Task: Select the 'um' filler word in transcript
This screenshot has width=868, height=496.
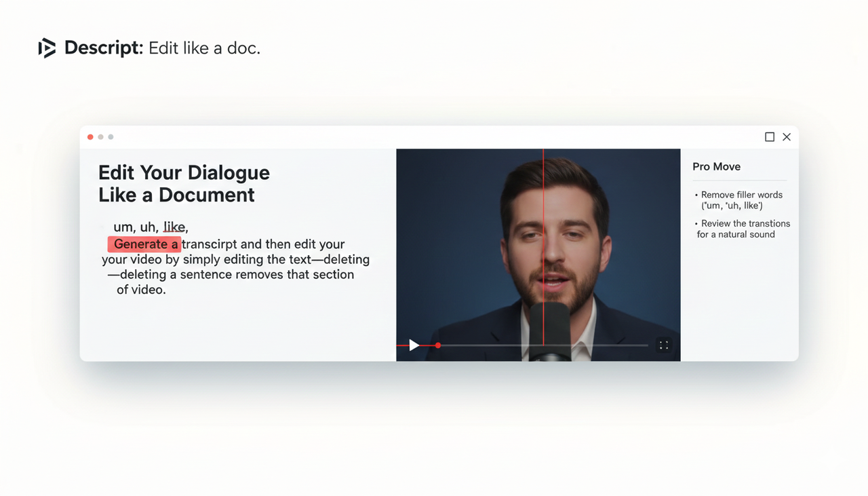Action: tap(122, 227)
